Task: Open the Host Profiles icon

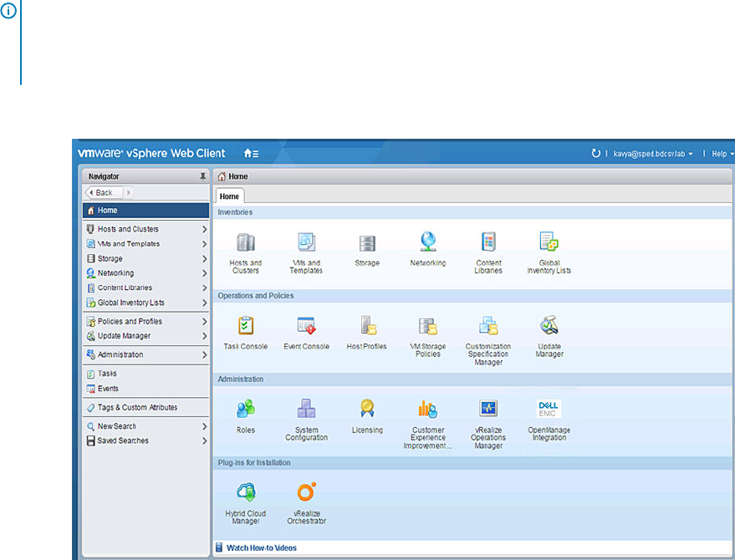Action: [368, 325]
